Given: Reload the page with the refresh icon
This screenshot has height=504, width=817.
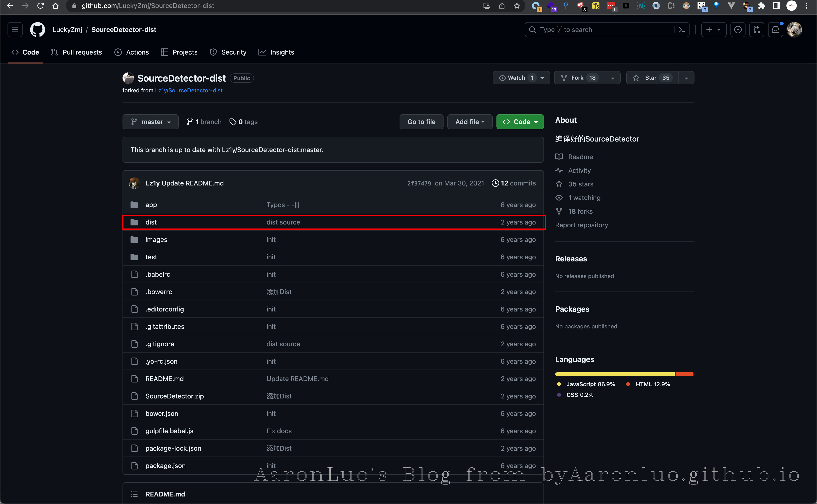Looking at the screenshot, I should [40, 6].
